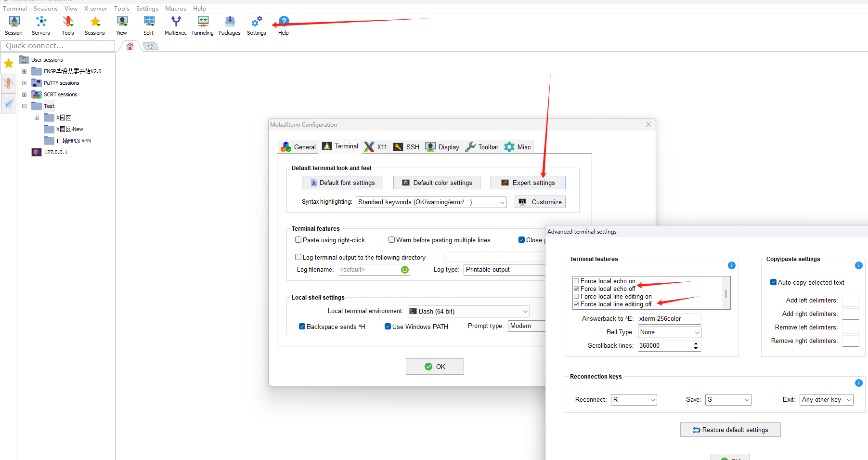Close the MobaXterm Configuration dialog
This screenshot has height=460, width=868.
648,124
